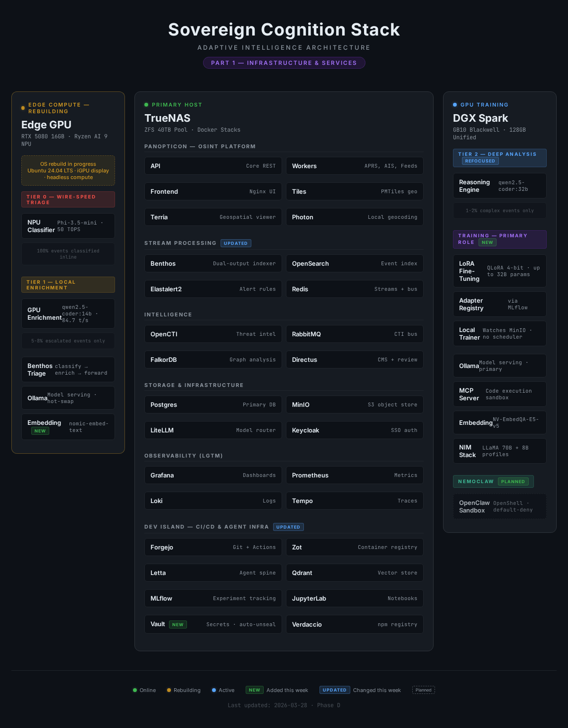Click the OpenClaw Sandbox card
This screenshot has width=568, height=728.
[500, 506]
